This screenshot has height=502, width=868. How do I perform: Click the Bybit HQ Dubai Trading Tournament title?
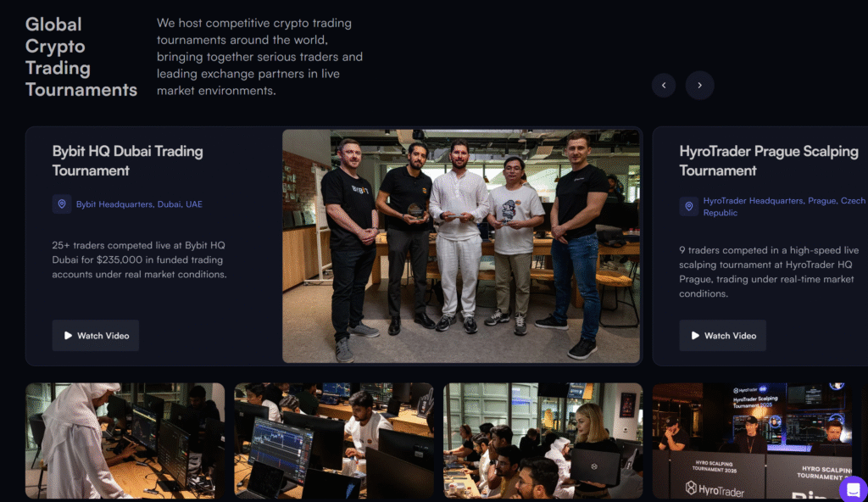point(127,160)
